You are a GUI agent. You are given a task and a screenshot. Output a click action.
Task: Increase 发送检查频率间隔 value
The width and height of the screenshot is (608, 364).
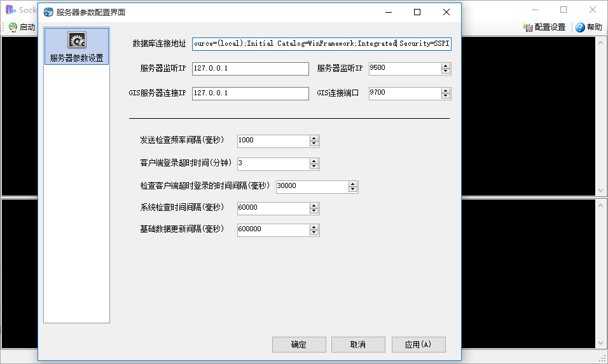click(314, 138)
